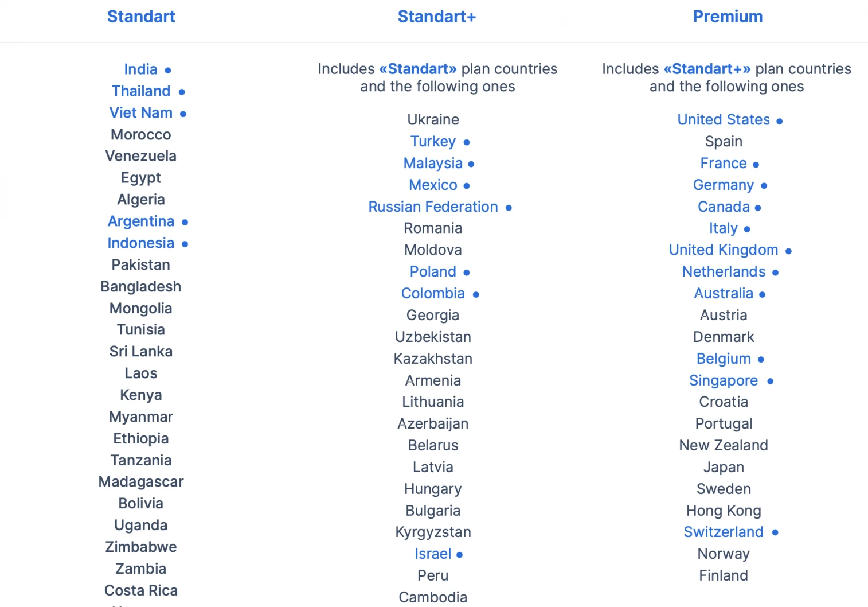This screenshot has height=607, width=868.
Task: Open the Switzerland link
Action: (724, 532)
